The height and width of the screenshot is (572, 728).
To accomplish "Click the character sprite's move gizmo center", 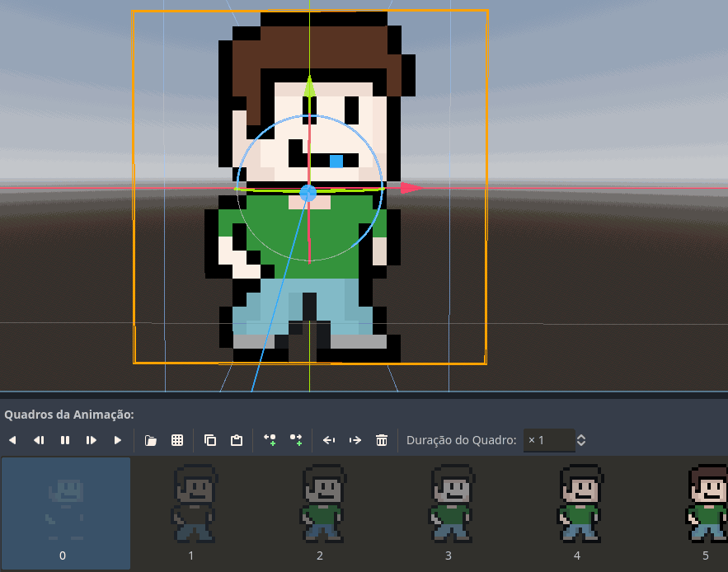I will click(308, 193).
